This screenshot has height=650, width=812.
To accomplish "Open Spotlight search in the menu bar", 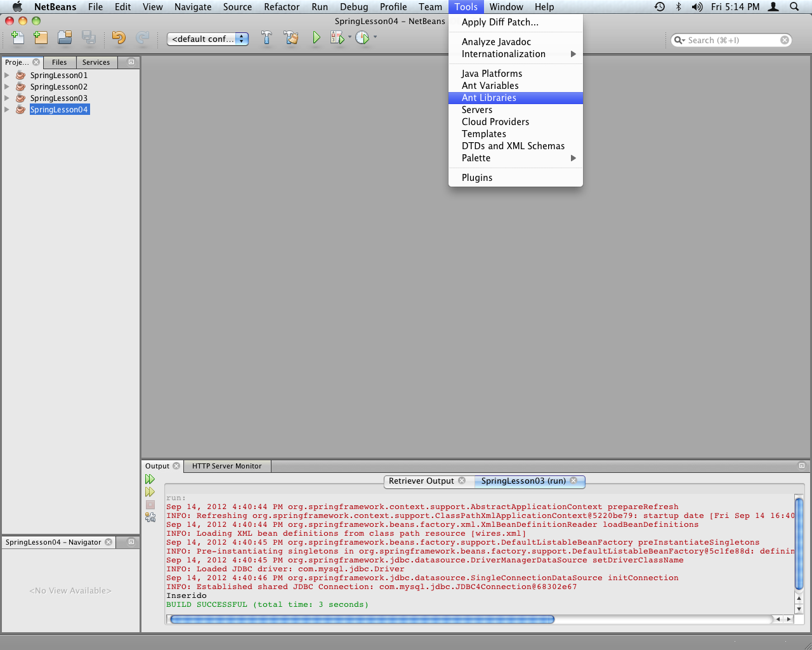I will [x=794, y=6].
